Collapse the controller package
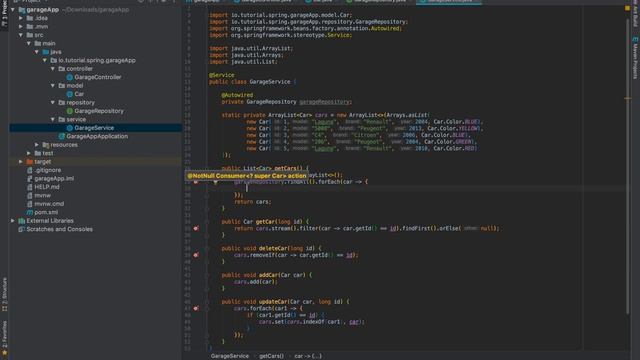640x360 pixels. [x=53, y=69]
